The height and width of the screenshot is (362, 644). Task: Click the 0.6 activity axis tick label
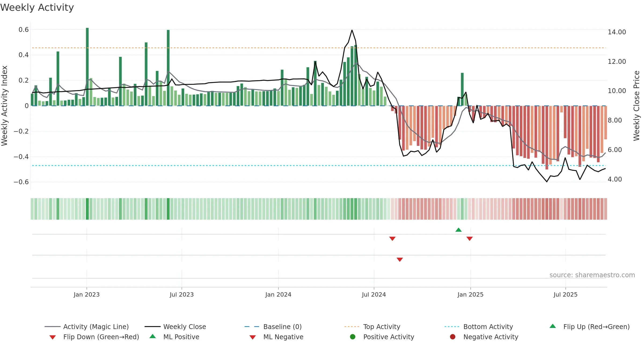pos(24,29)
